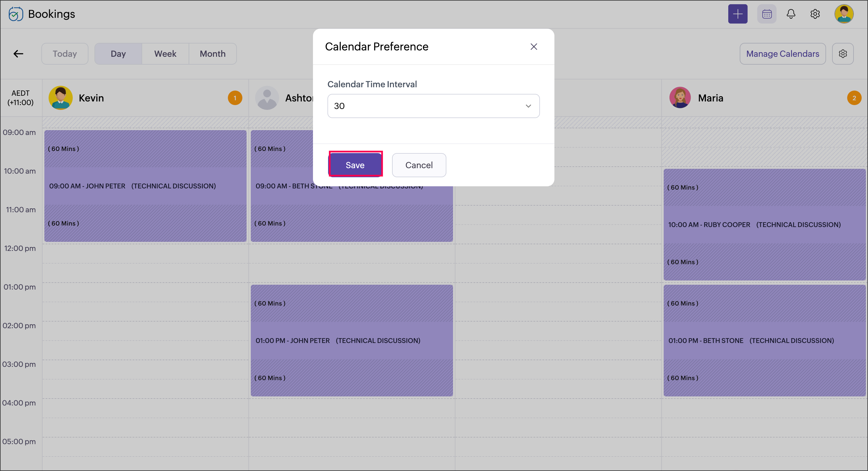The width and height of the screenshot is (868, 471).
Task: Open the calendar view icon
Action: tap(767, 14)
